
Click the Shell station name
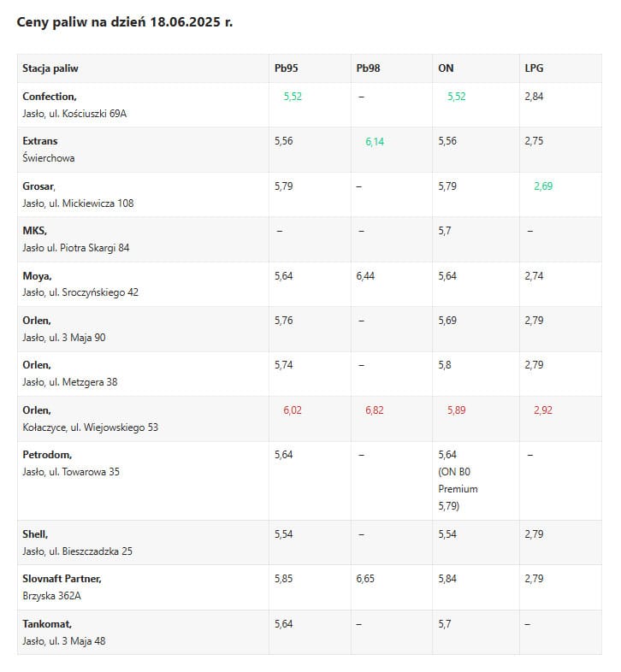(x=34, y=534)
